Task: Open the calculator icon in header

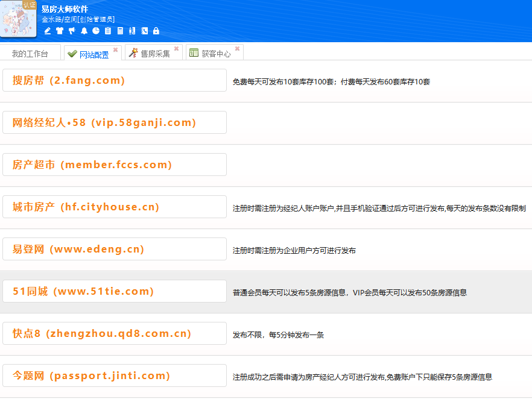Action: [x=120, y=31]
